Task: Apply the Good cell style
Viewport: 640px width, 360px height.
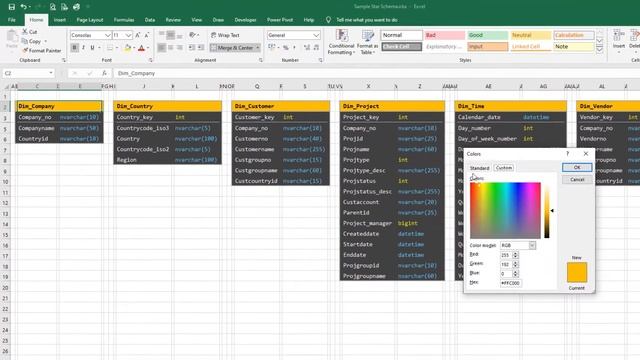Action: point(487,35)
